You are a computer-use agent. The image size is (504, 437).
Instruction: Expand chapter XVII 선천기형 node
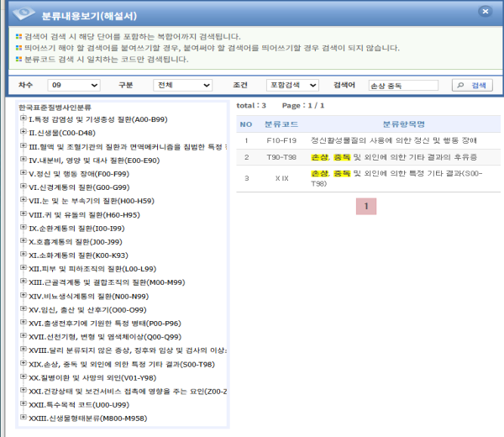pos(24,336)
